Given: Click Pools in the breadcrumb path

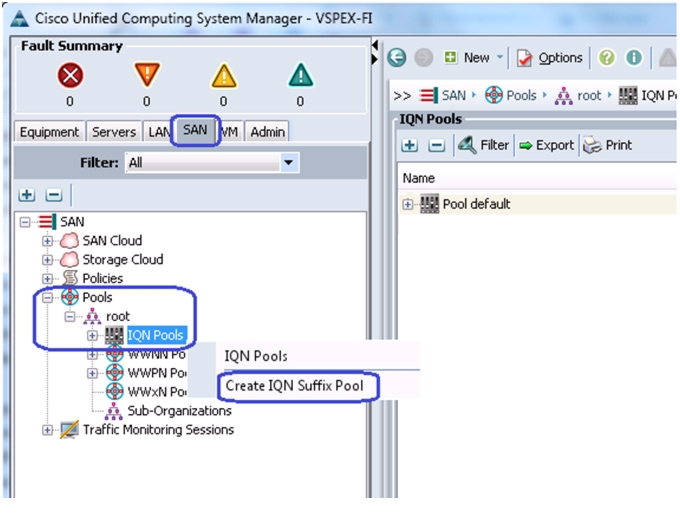Looking at the screenshot, I should click(x=522, y=95).
